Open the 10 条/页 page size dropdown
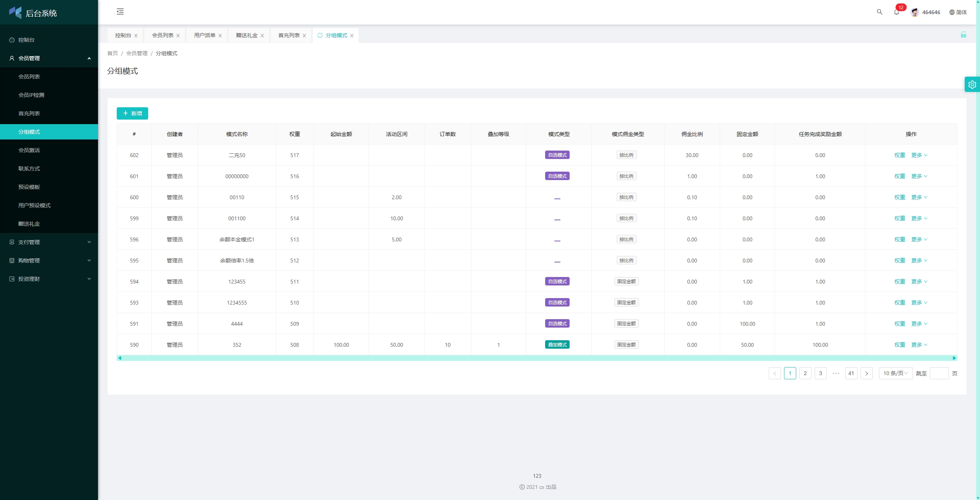 pos(895,373)
